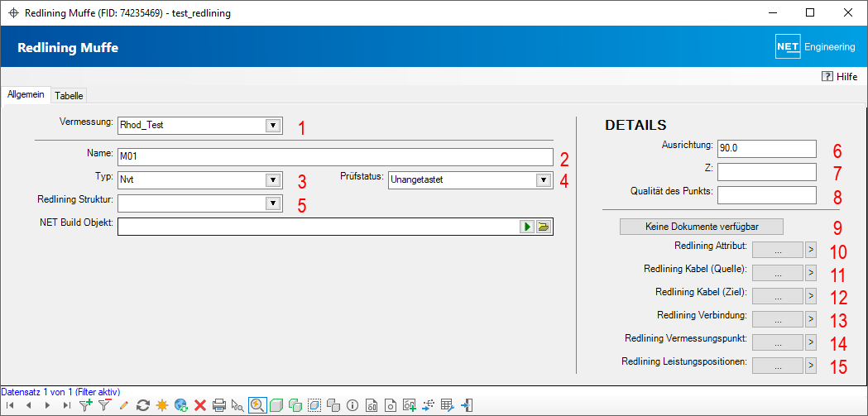868x416 pixels.
Task: Click the Redlining Leistungspositionen ellipsis button
Action: 778,365
